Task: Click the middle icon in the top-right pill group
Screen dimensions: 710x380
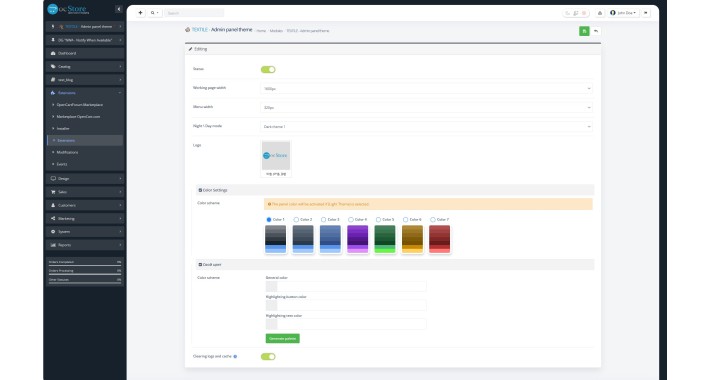Action: pyautogui.click(x=576, y=13)
